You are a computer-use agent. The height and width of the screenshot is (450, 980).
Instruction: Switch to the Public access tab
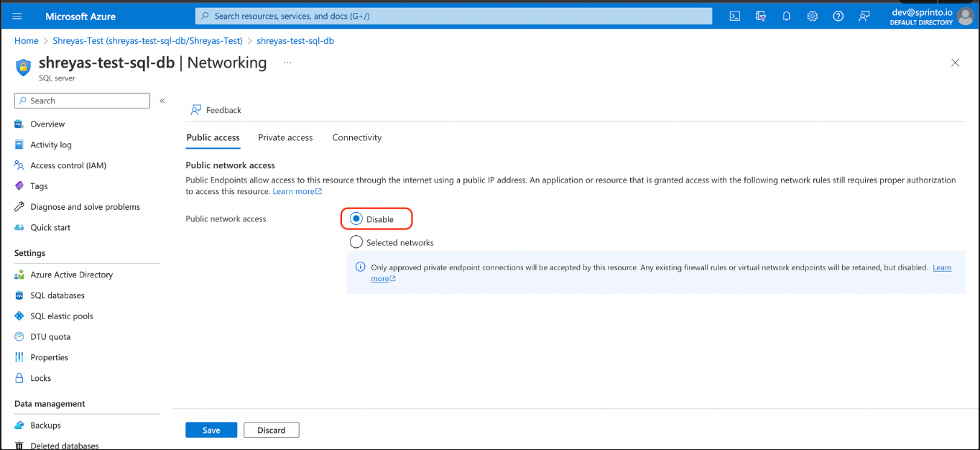pos(213,137)
